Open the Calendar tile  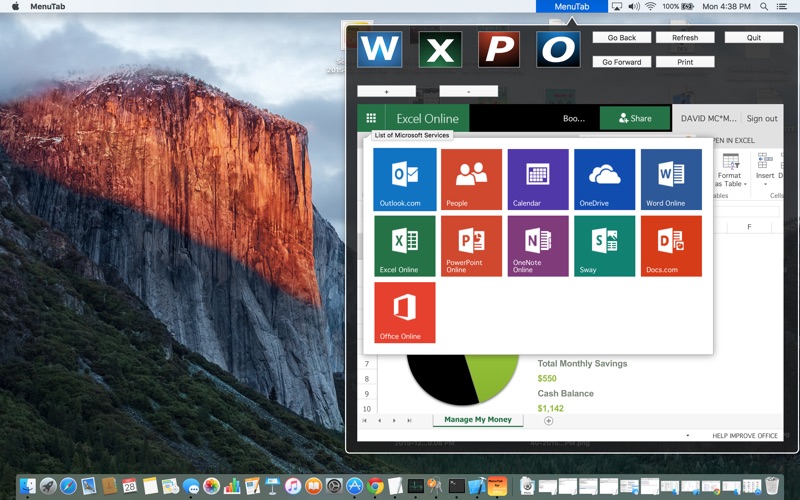[x=538, y=179]
